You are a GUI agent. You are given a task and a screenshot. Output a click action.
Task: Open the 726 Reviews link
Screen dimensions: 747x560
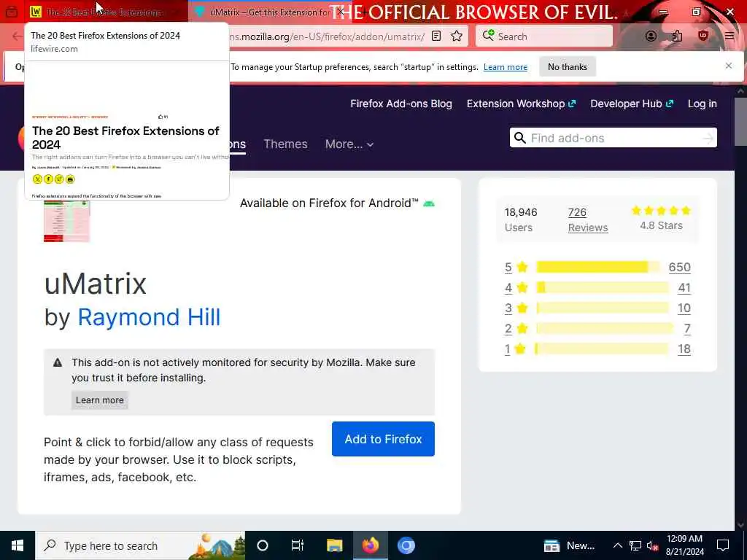[588, 219]
